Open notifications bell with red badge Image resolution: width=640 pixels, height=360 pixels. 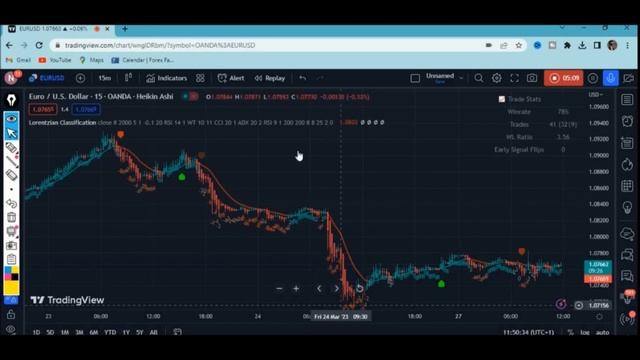click(x=628, y=298)
